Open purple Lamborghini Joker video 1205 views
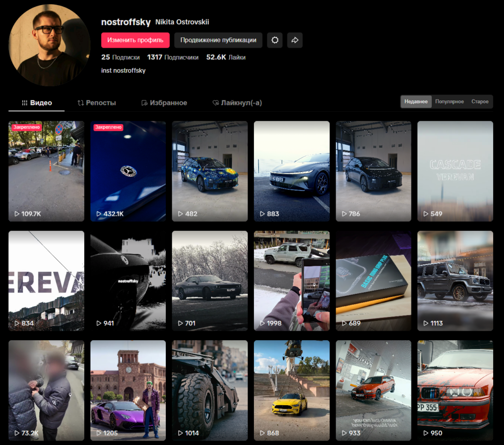The image size is (504, 445). [x=128, y=390]
